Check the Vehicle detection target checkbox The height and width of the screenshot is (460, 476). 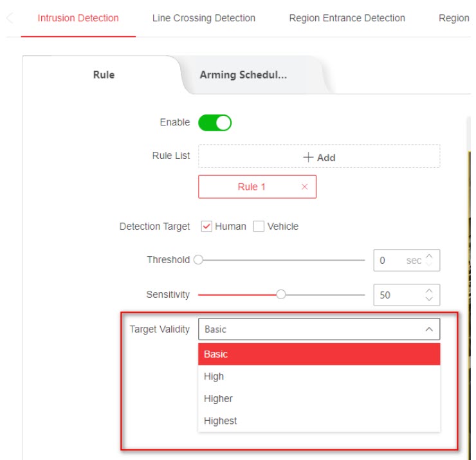259,226
